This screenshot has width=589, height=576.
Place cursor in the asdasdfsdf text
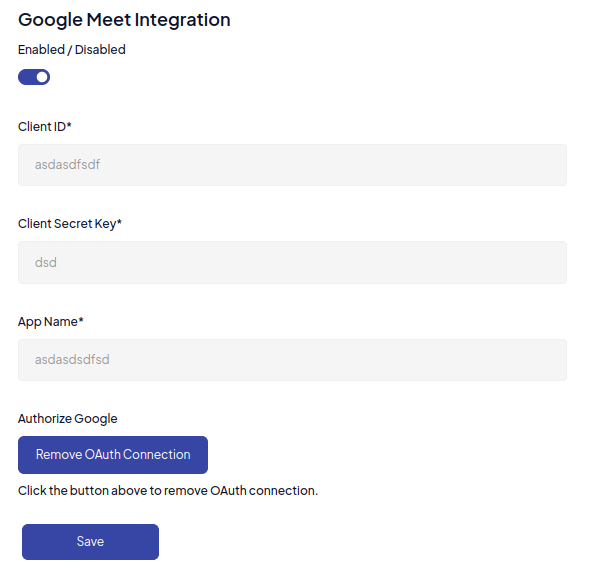(x=67, y=165)
